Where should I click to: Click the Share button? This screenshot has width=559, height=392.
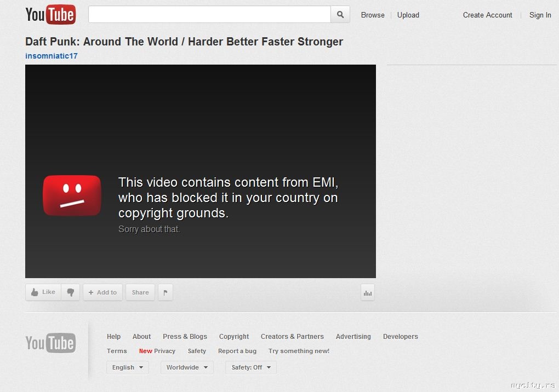click(x=140, y=292)
